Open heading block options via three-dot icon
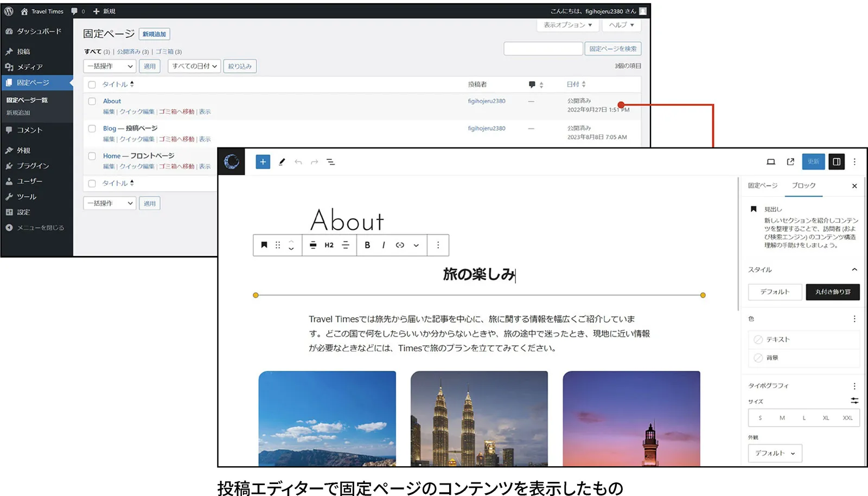 click(438, 245)
